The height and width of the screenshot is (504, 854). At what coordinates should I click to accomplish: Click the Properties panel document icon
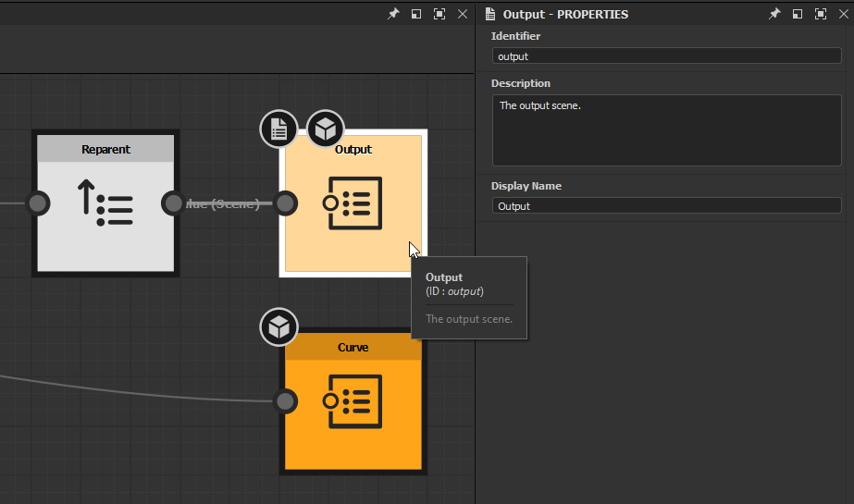(x=490, y=15)
